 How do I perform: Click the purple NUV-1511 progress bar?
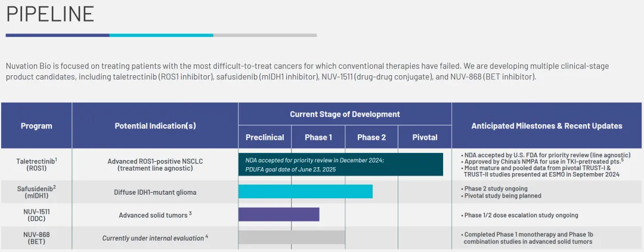[278, 214]
